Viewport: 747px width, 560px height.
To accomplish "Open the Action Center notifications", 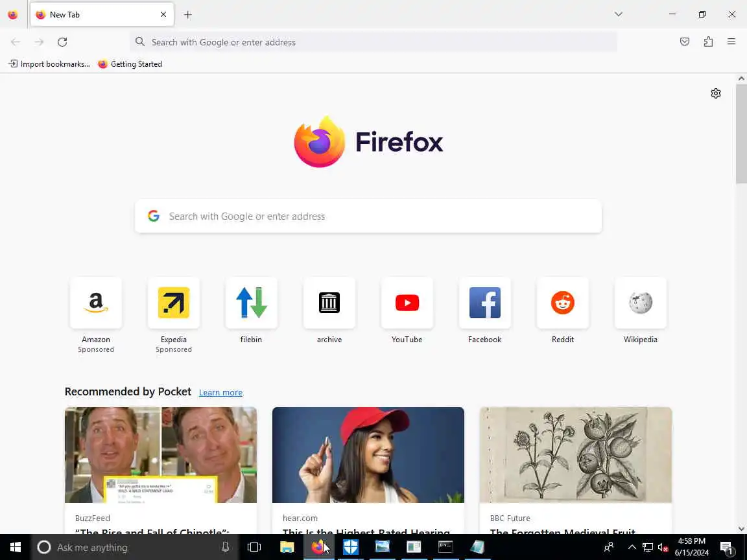I will [726, 548].
